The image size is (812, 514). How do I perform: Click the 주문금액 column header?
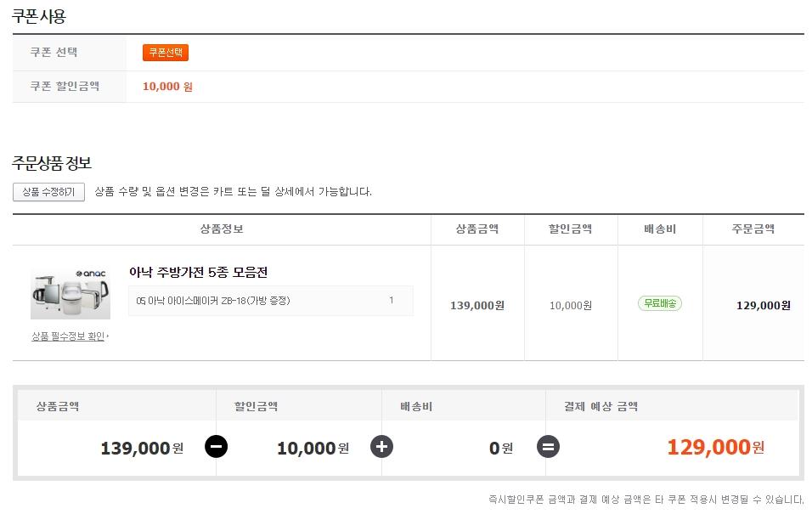pyautogui.click(x=753, y=229)
